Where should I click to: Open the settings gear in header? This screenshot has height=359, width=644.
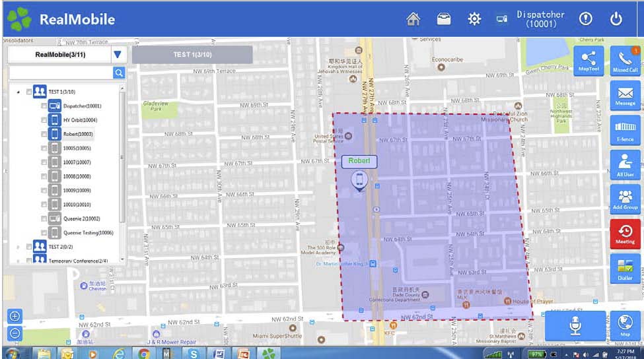coord(474,19)
